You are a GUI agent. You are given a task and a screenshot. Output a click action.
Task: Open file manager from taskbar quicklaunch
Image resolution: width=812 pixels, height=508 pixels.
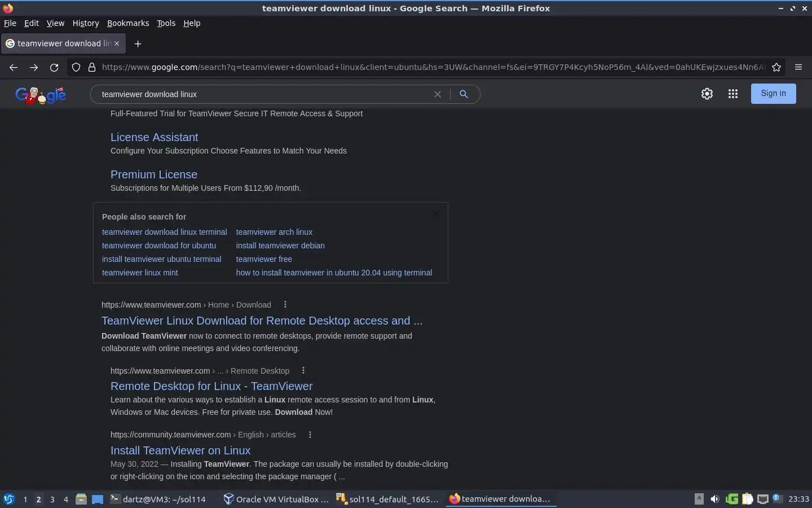pos(81,499)
